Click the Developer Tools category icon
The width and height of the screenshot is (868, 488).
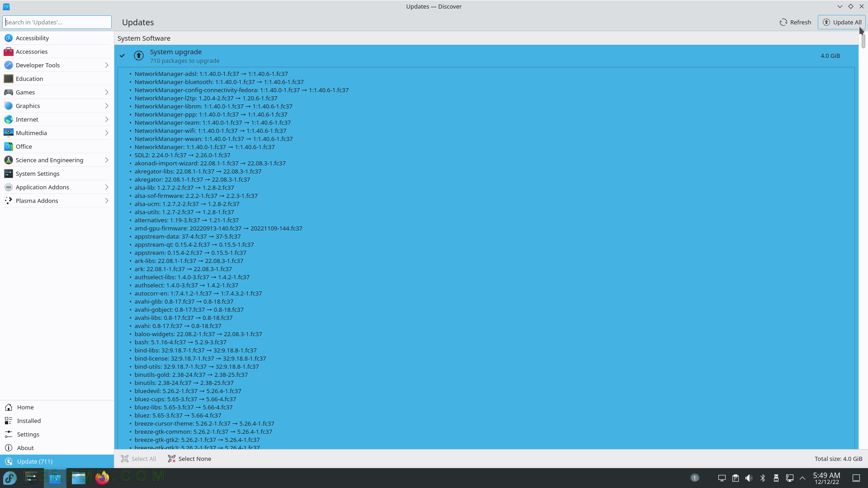pos(8,65)
